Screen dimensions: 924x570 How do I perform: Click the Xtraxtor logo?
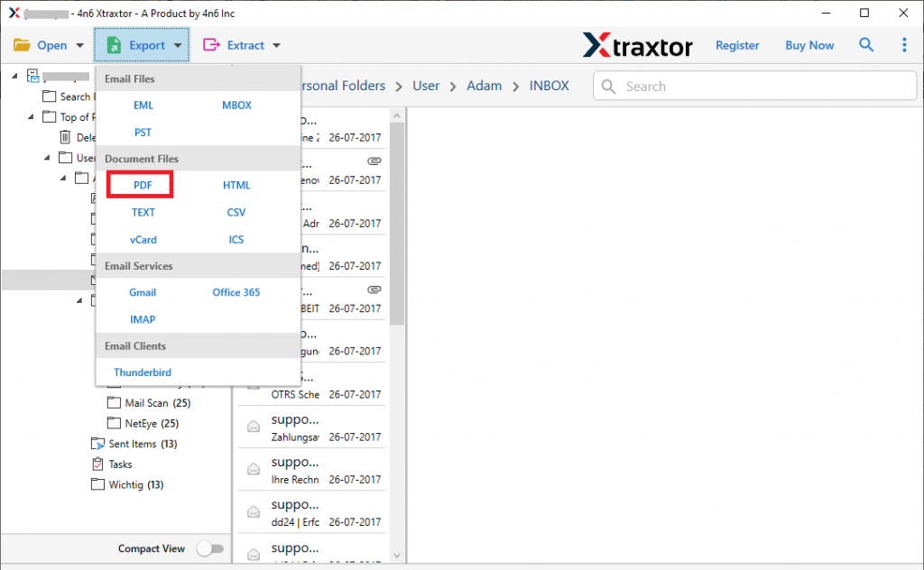click(x=637, y=45)
